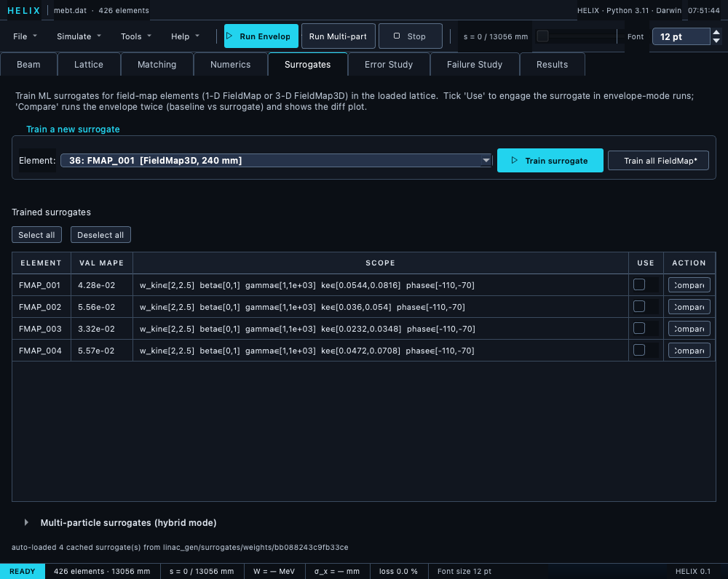
Task: Click the Select all button
Action: pos(36,235)
